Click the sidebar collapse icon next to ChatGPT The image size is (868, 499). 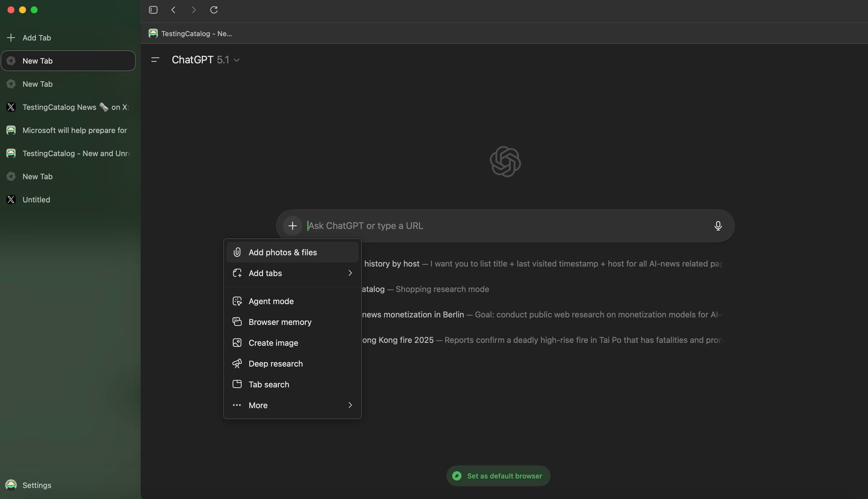coord(155,59)
